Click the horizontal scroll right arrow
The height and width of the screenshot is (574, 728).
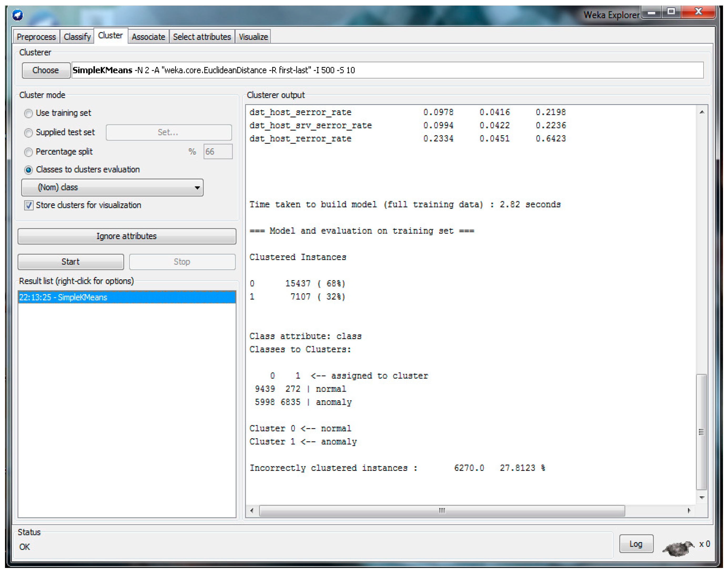pyautogui.click(x=689, y=511)
